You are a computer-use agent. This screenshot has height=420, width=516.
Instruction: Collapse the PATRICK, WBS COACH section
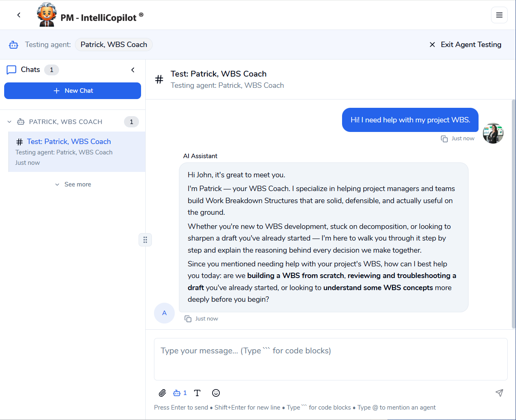[9, 122]
